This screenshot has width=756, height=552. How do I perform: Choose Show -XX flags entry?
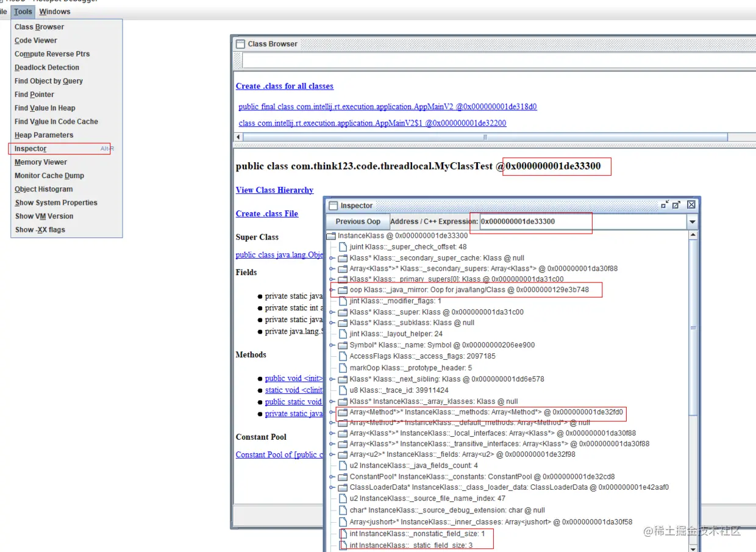click(66, 230)
